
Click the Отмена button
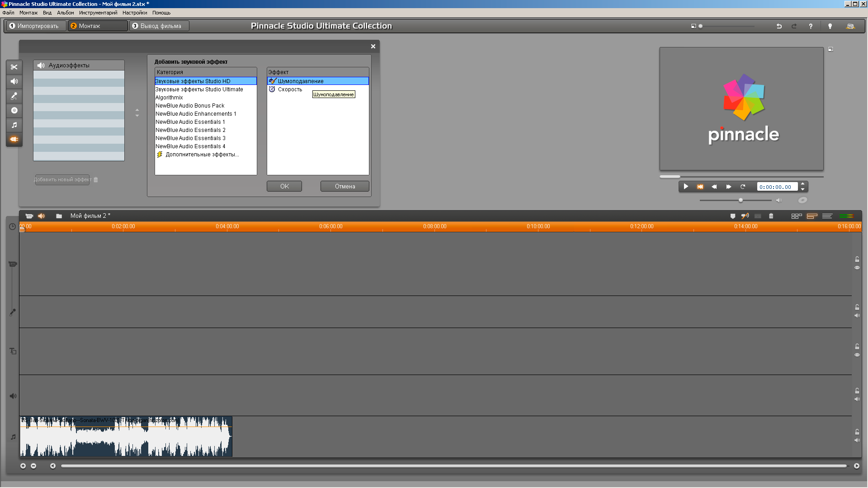click(345, 186)
